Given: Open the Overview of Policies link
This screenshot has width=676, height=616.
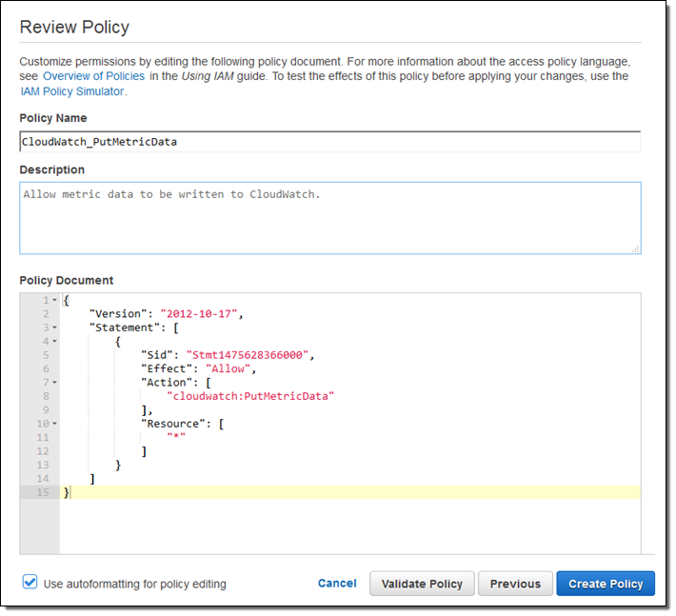Looking at the screenshot, I should point(94,76).
